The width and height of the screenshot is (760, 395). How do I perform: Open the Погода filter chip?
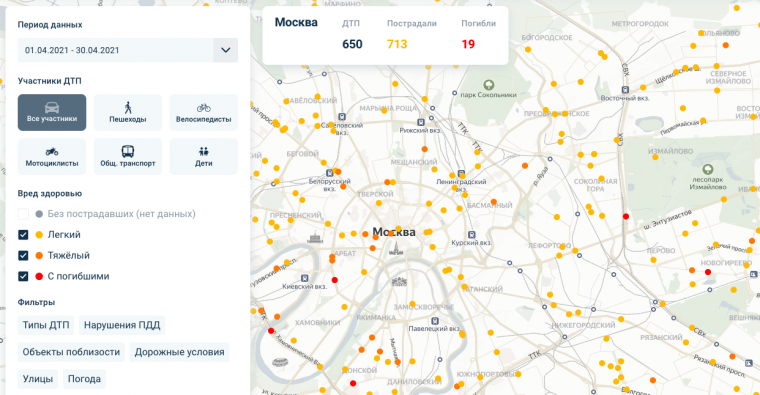(x=84, y=379)
